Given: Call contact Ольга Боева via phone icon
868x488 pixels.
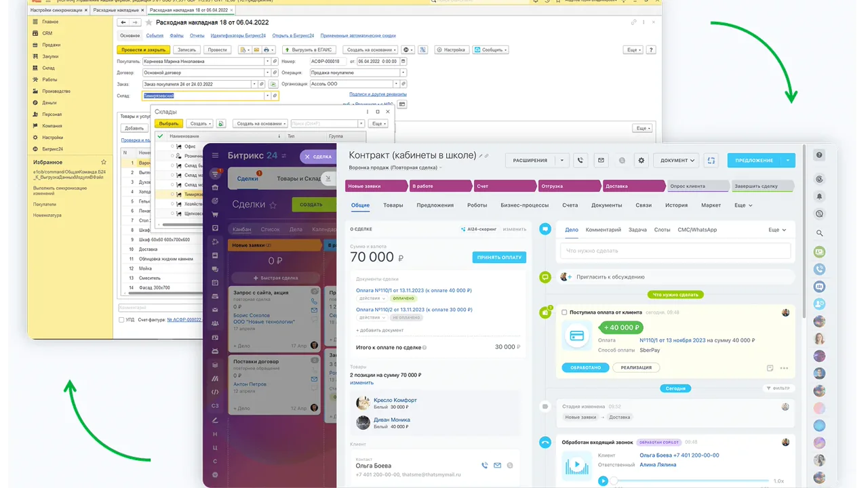Looking at the screenshot, I should click(484, 466).
